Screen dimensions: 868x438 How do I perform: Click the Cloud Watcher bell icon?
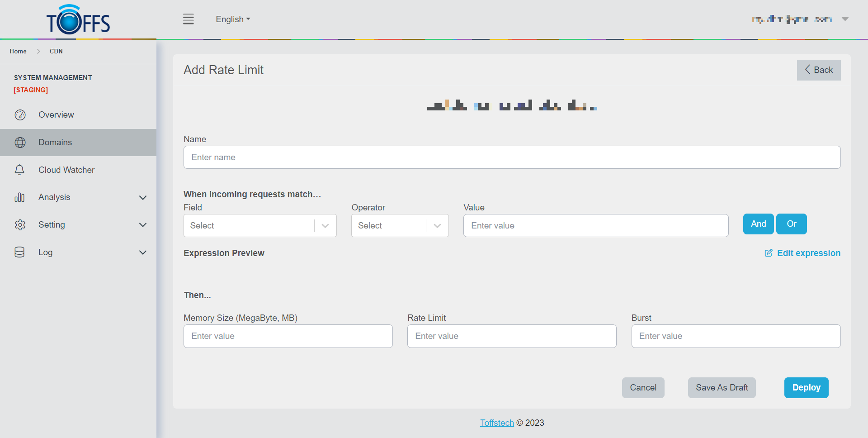pyautogui.click(x=19, y=170)
